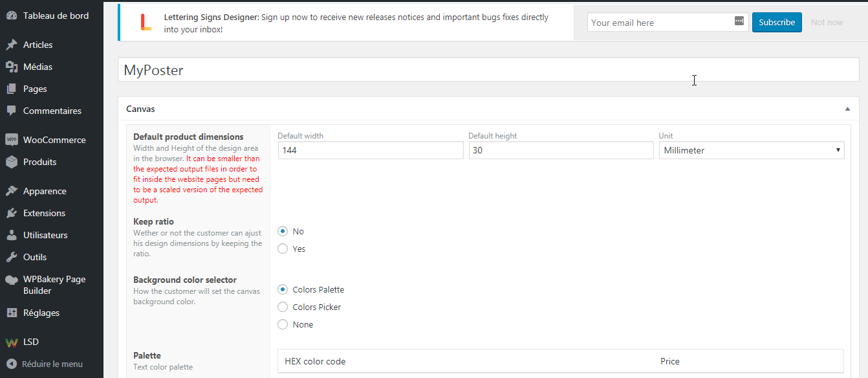Click the Outils wrench icon
868x378 pixels.
click(x=12, y=257)
